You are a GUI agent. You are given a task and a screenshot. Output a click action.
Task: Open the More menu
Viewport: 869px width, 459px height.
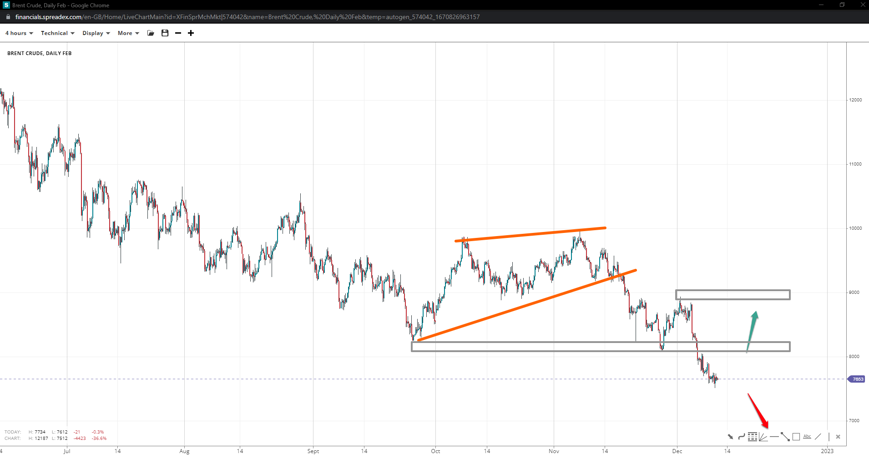pyautogui.click(x=128, y=33)
